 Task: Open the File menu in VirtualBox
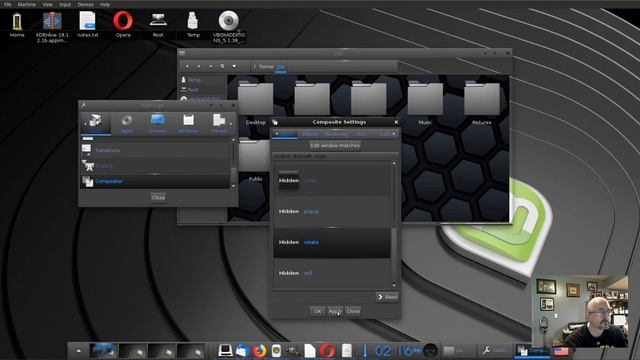7,4
